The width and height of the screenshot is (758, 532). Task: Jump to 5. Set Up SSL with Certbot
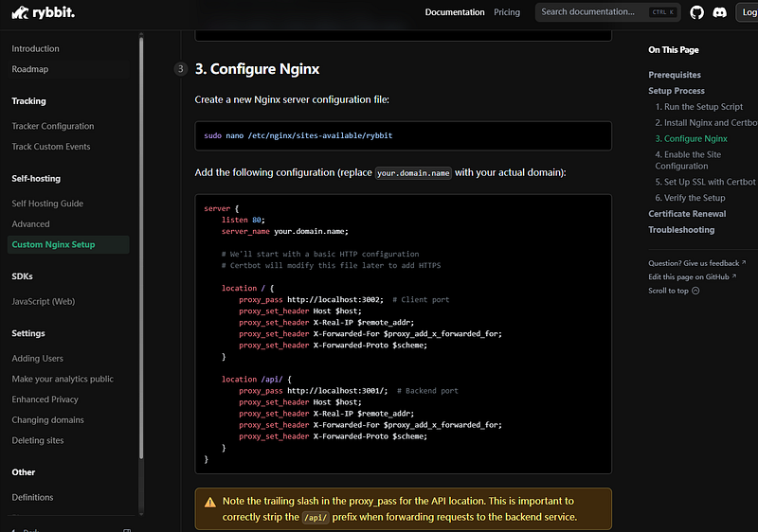[705, 182]
